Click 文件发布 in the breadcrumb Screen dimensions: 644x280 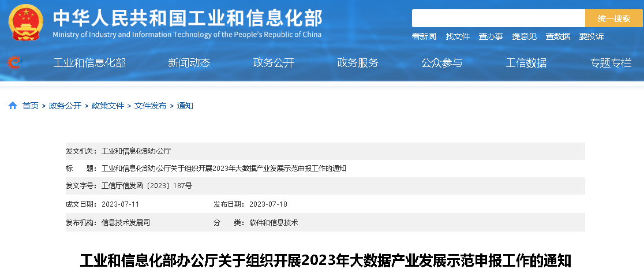click(151, 106)
